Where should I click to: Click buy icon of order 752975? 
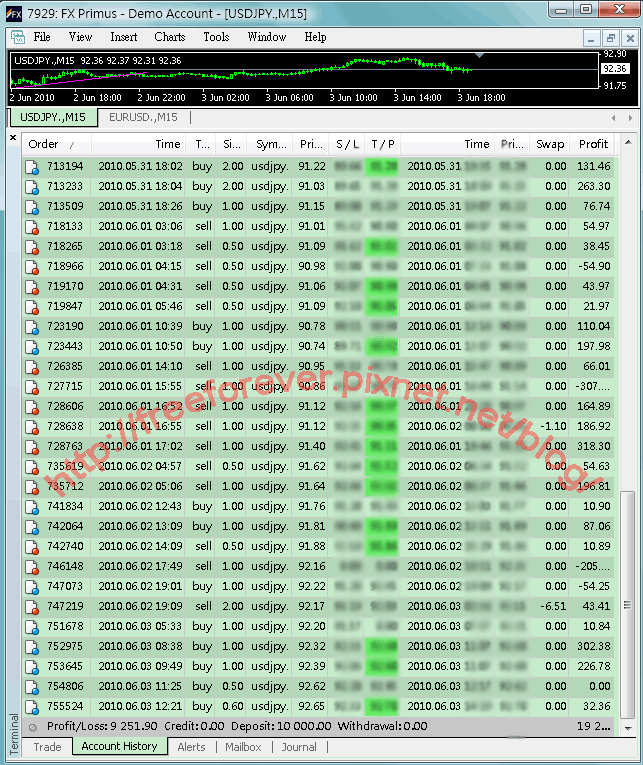(32, 647)
